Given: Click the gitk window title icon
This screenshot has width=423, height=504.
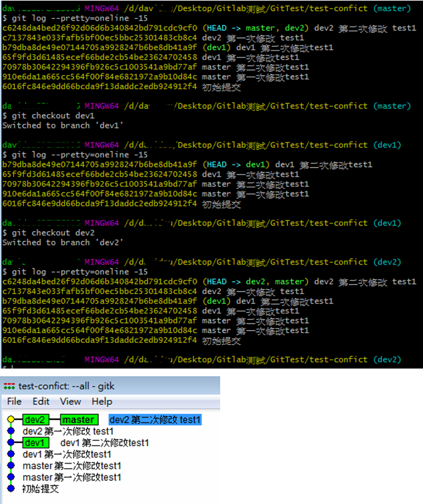Looking at the screenshot, I should click(x=9, y=386).
